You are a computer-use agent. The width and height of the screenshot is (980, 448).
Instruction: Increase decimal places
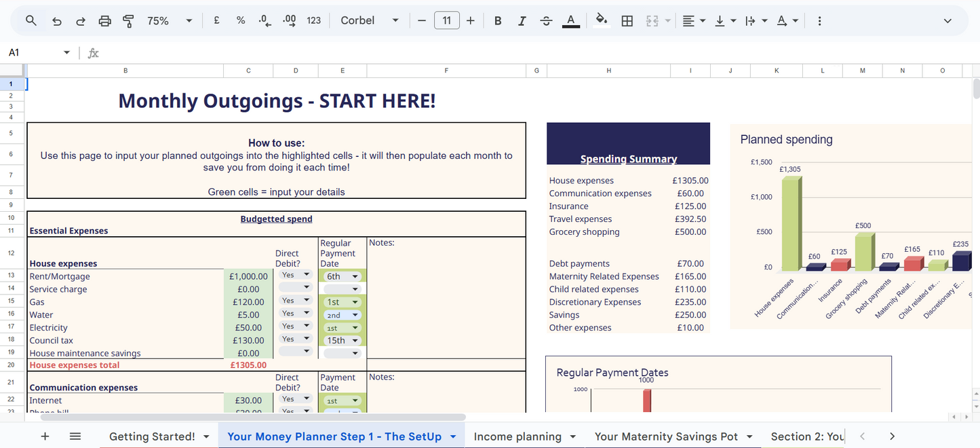[289, 21]
